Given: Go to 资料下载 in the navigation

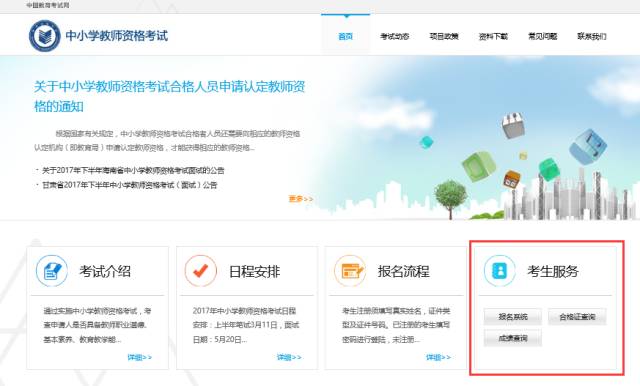Looking at the screenshot, I should (493, 36).
